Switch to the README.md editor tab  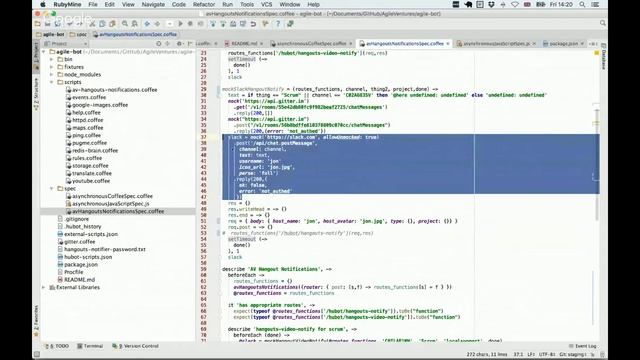244,44
